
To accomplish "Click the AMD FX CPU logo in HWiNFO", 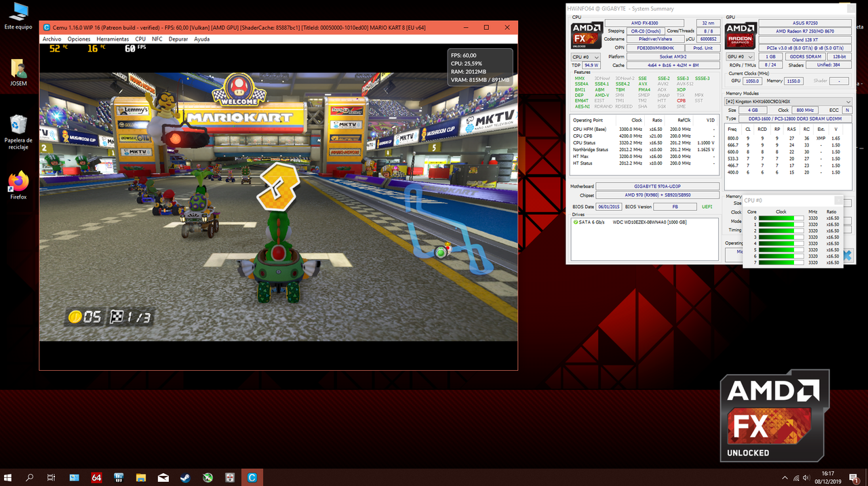I will pyautogui.click(x=588, y=36).
